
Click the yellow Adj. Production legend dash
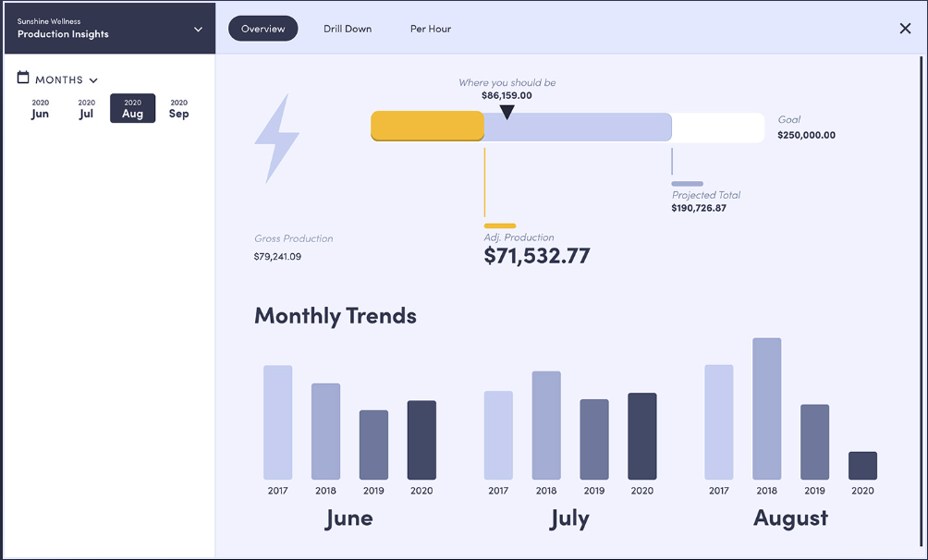(499, 225)
